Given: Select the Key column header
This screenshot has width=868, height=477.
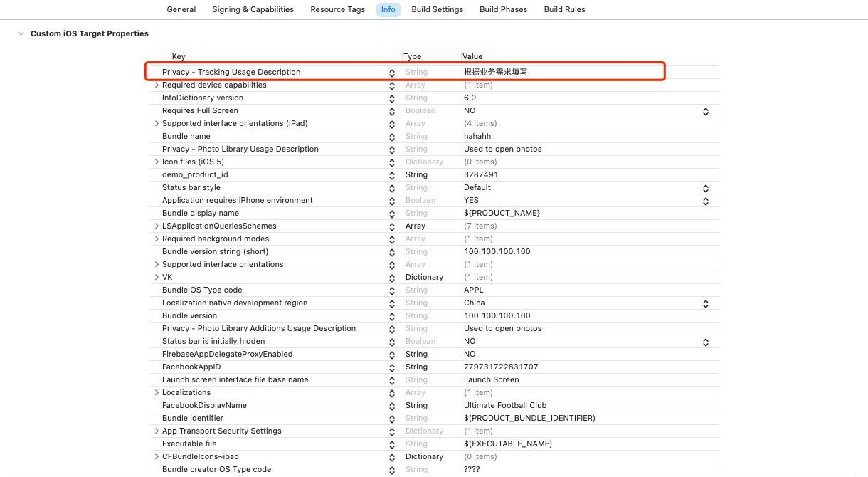Looking at the screenshot, I should coord(179,56).
